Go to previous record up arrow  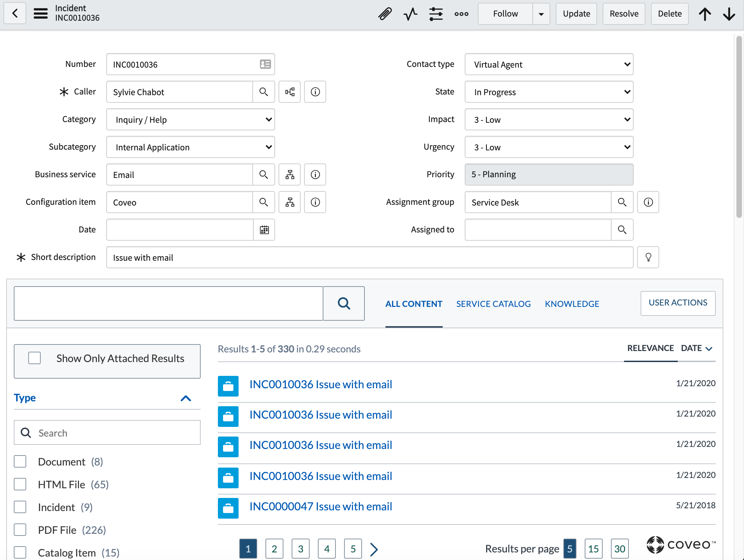(705, 14)
